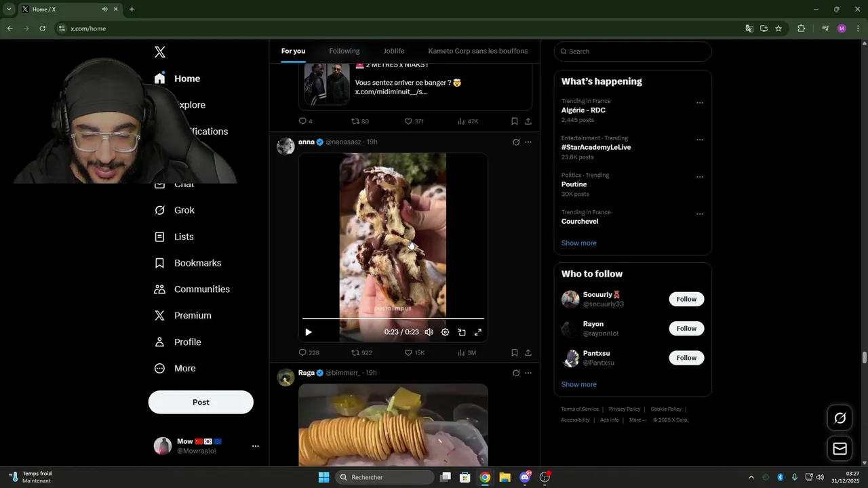Image resolution: width=868 pixels, height=488 pixels.
Task: Bookmark anna's post
Action: (515, 352)
